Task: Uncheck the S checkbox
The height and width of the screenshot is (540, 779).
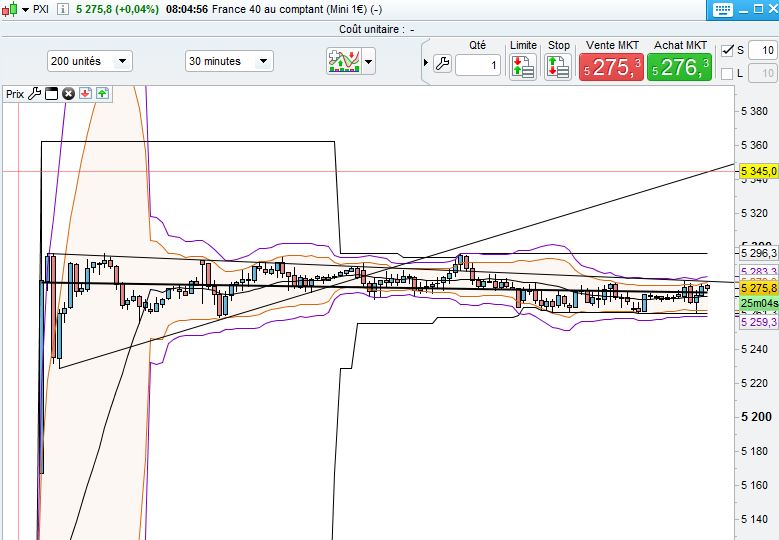Action: coord(727,50)
